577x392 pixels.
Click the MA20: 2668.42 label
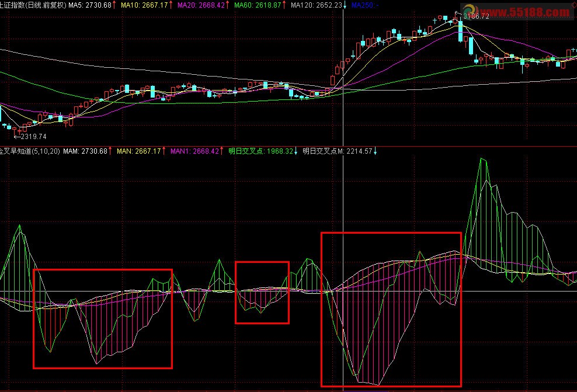tap(201, 5)
